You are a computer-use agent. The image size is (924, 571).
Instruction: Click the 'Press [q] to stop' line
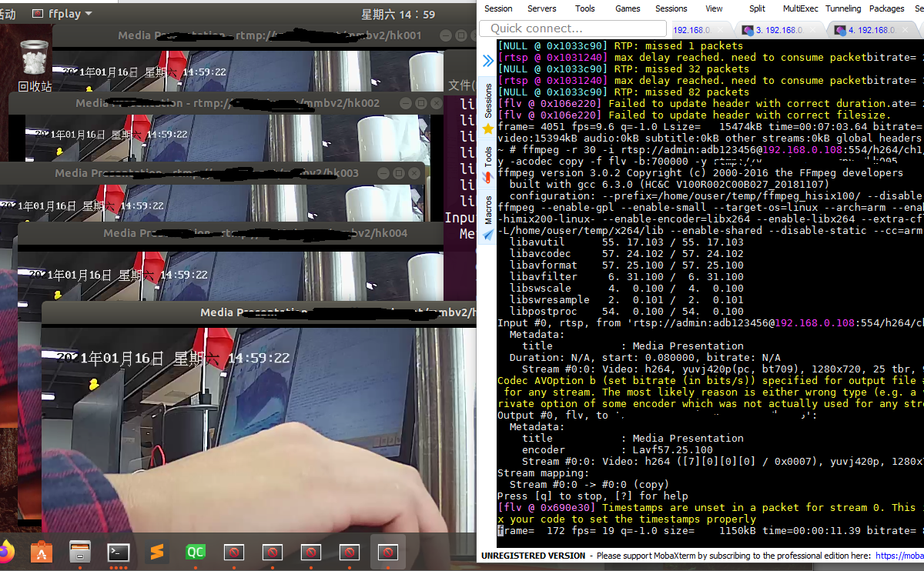point(593,496)
